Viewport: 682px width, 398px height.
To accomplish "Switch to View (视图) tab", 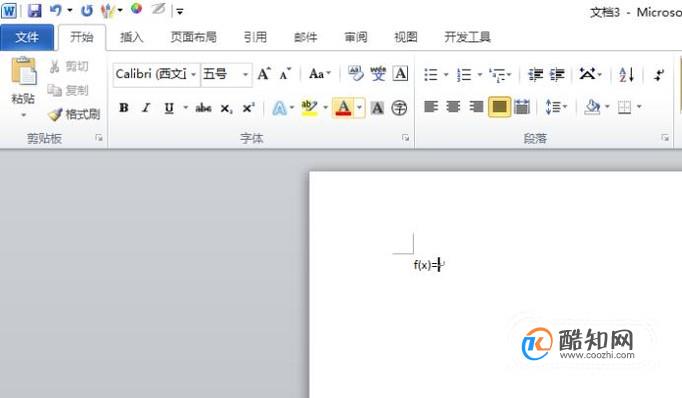I will (406, 37).
